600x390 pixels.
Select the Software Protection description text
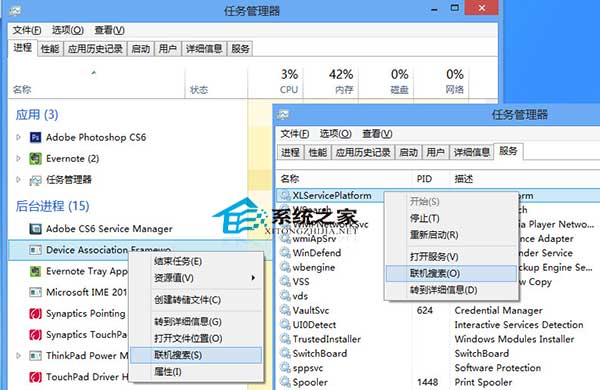(x=497, y=368)
